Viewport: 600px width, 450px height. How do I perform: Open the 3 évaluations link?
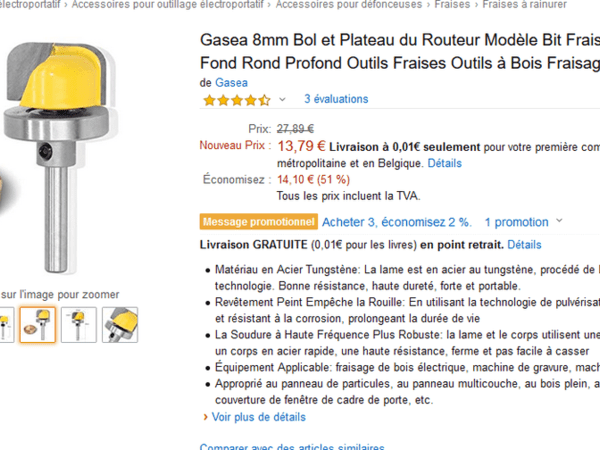click(x=336, y=99)
